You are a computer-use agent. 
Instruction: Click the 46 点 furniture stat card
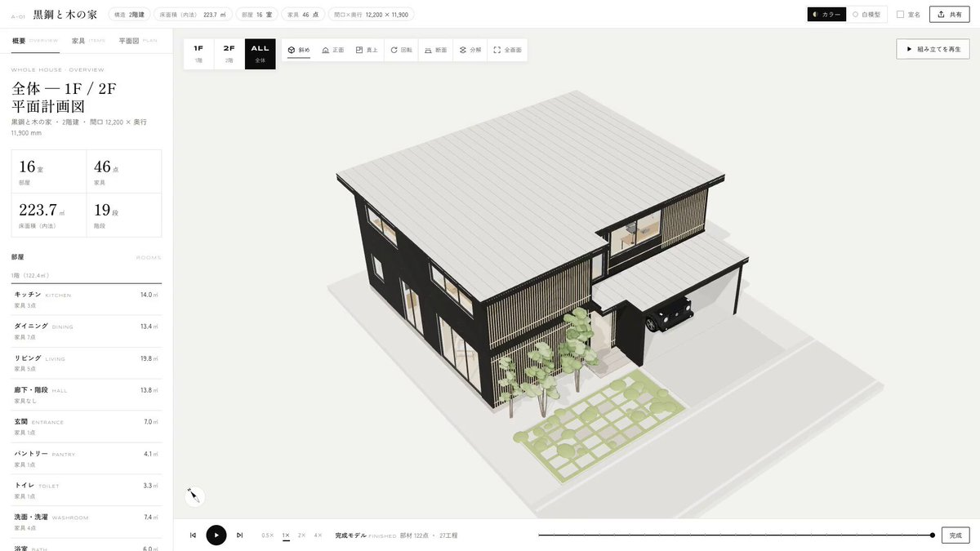click(x=124, y=171)
